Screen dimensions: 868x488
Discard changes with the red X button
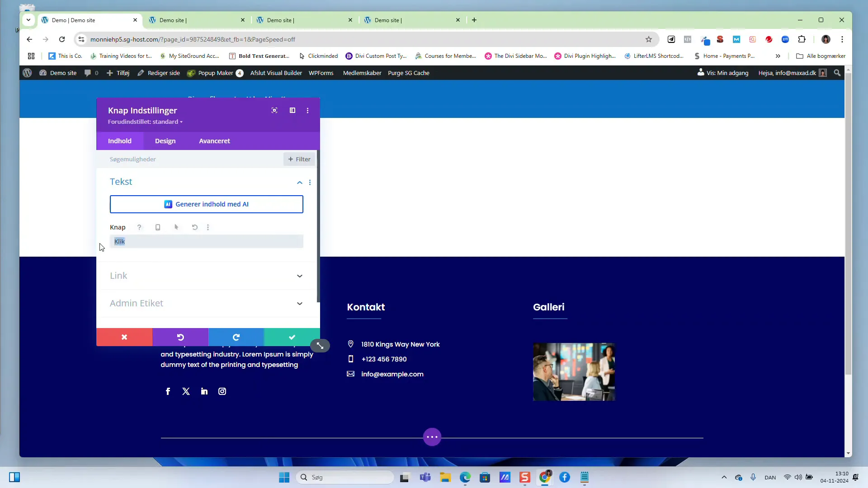point(124,337)
